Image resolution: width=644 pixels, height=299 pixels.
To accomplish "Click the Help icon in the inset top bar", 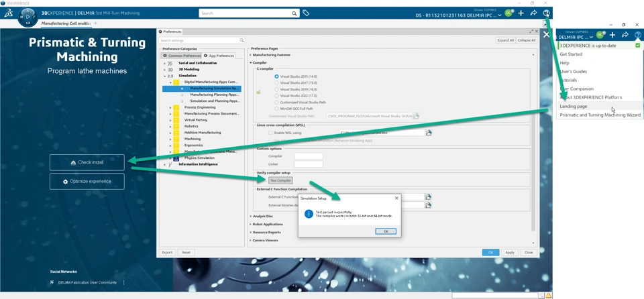I will point(637,35).
